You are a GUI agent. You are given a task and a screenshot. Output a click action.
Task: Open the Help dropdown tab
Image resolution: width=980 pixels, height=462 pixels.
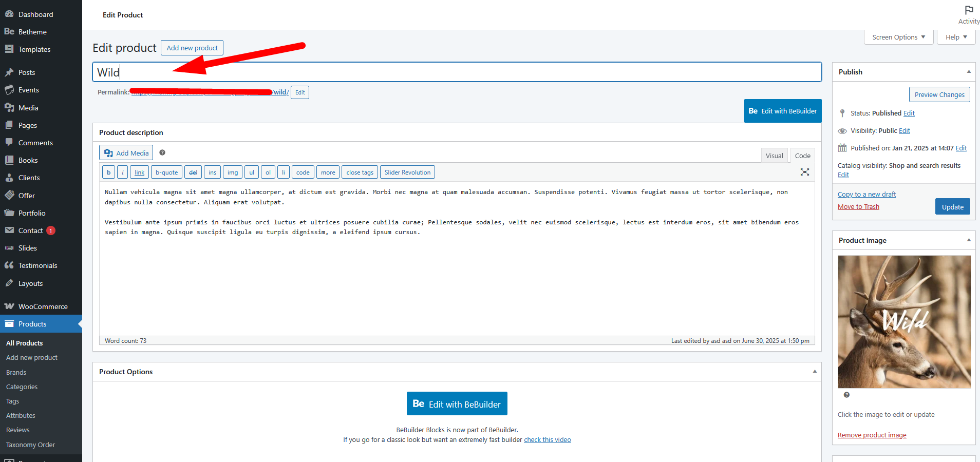(956, 37)
